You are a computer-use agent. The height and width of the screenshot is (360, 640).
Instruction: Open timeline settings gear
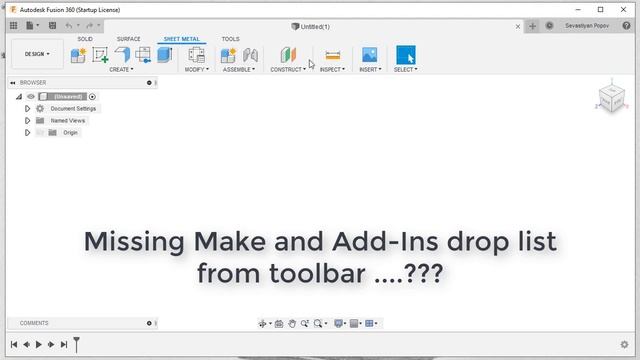pyautogui.click(x=624, y=344)
